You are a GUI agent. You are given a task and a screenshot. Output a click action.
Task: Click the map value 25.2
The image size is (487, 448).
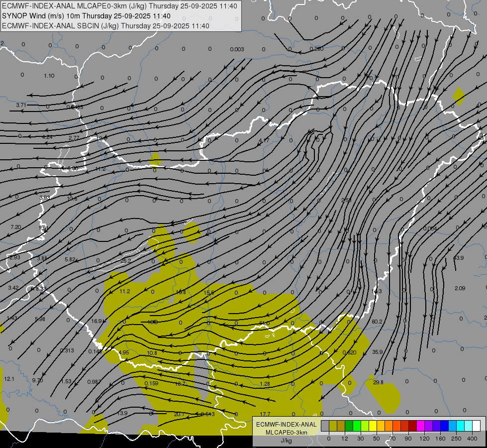(x=125, y=261)
